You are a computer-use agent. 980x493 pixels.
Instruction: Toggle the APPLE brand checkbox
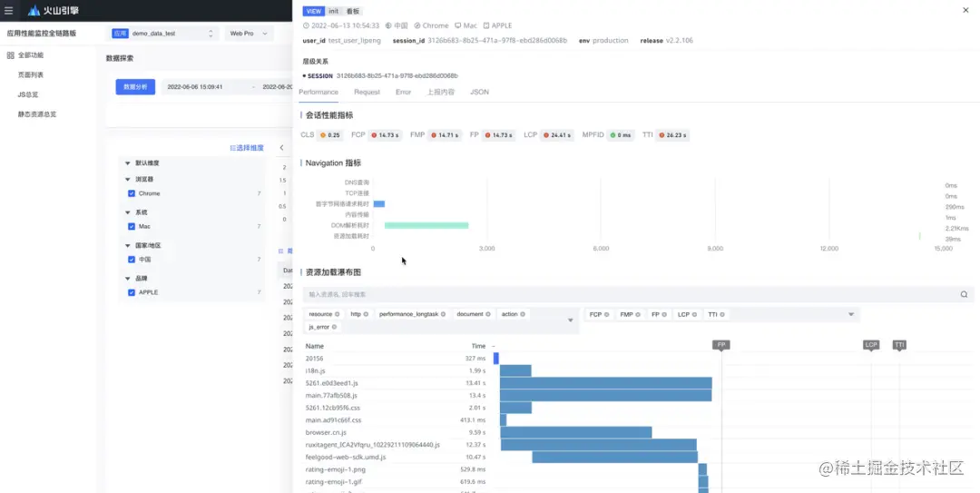[132, 292]
